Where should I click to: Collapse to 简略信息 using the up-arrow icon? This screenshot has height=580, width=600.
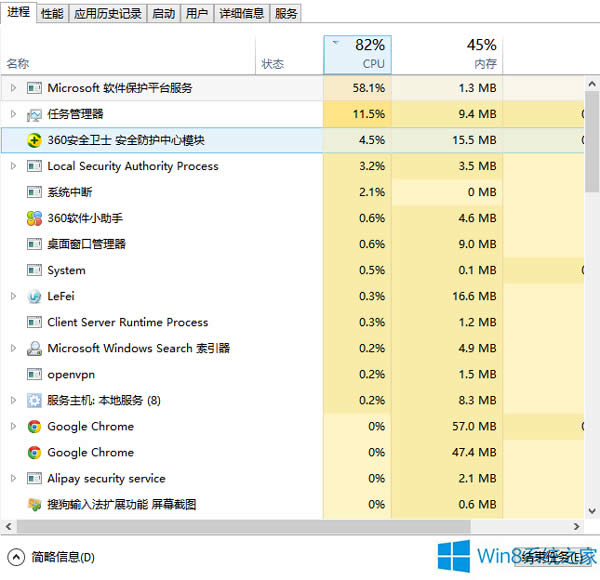click(x=16, y=557)
